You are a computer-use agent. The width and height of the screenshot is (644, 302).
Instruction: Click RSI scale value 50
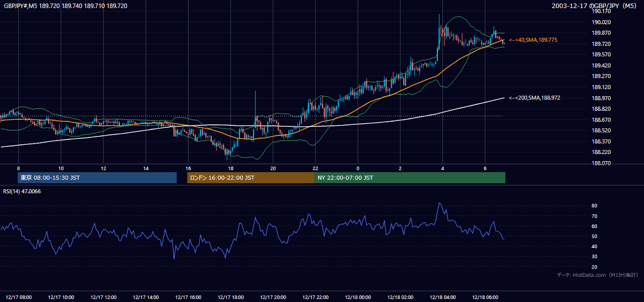pos(595,236)
